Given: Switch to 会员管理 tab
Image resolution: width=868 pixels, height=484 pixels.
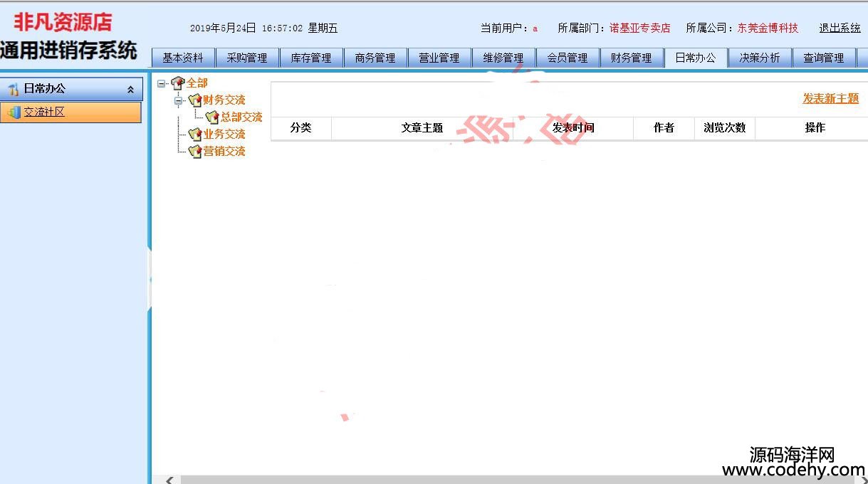Looking at the screenshot, I should click(x=568, y=58).
